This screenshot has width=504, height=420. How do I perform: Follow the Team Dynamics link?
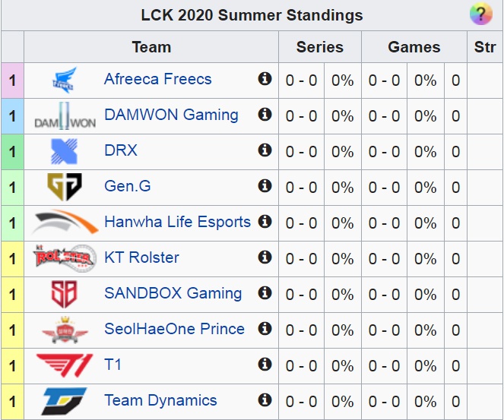(160, 401)
